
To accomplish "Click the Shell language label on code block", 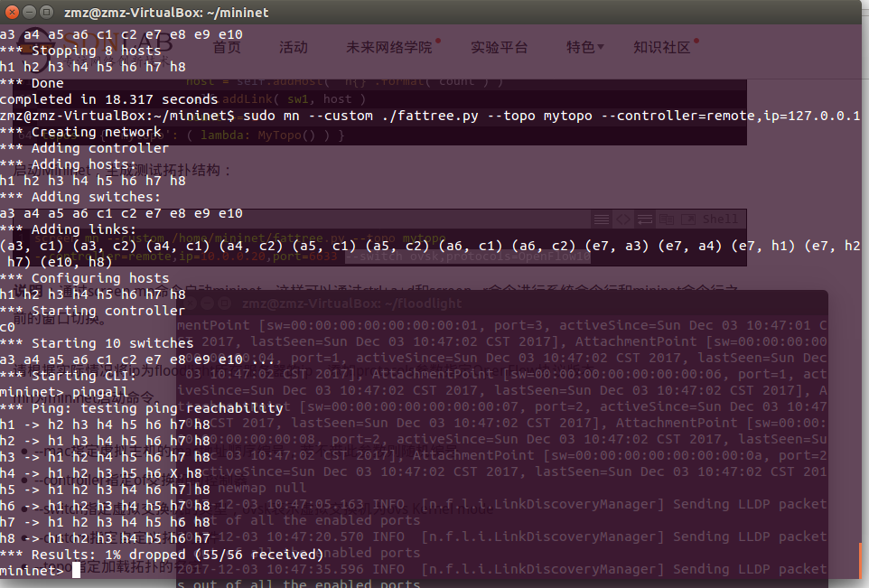I will [720, 219].
